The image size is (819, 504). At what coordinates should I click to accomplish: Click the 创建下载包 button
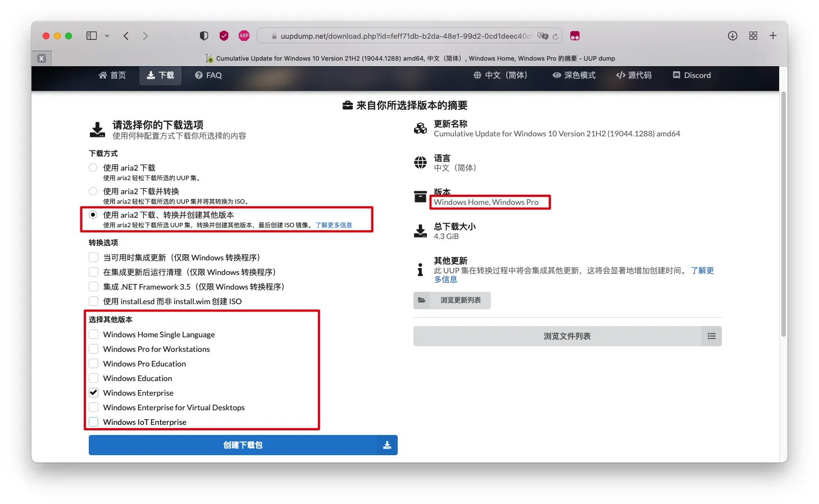click(243, 445)
